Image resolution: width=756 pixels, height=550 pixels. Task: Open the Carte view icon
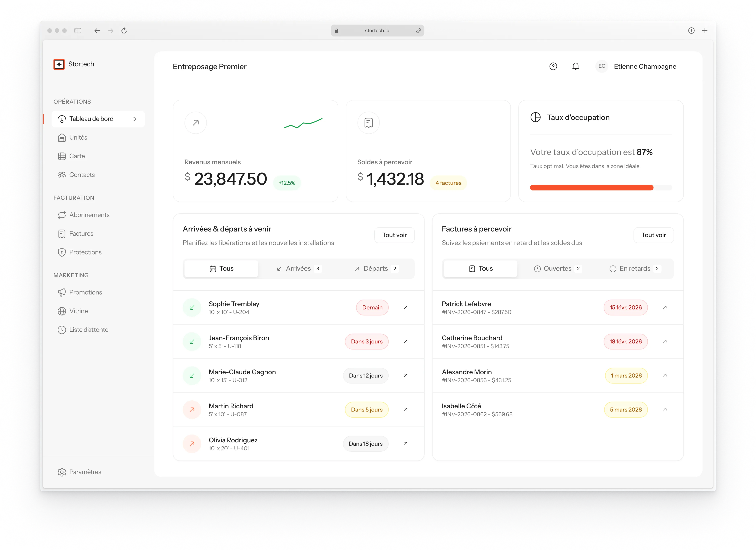[x=62, y=156]
